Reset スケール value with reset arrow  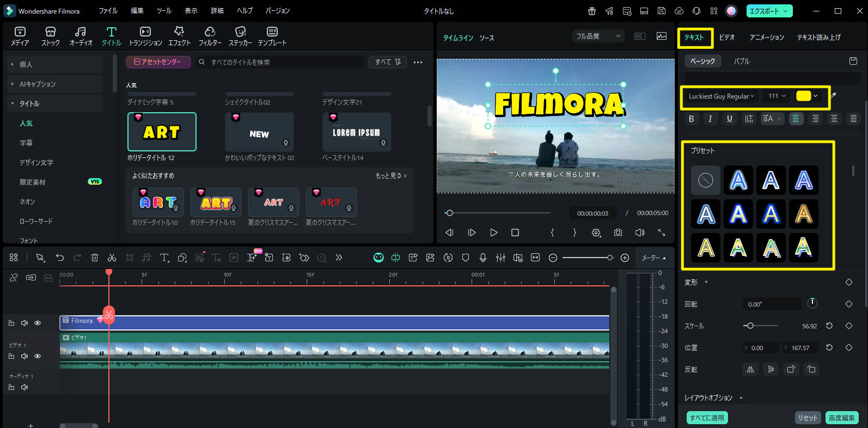pos(829,326)
